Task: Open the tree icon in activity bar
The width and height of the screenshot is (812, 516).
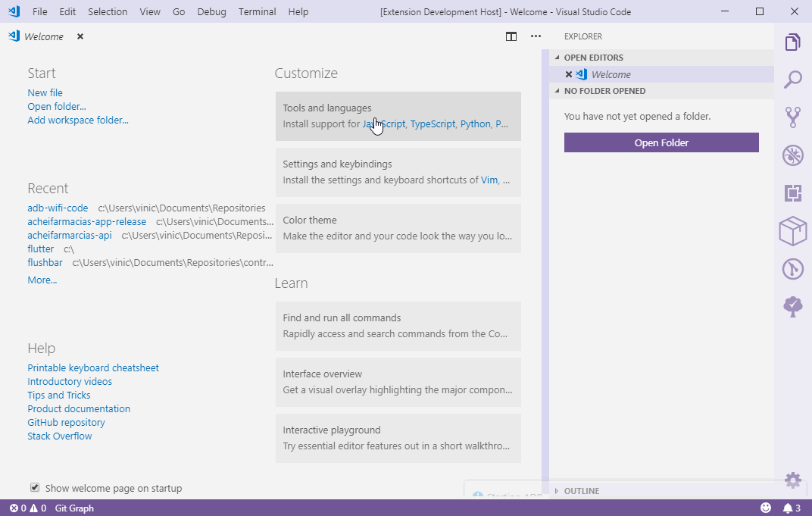Action: [793, 307]
